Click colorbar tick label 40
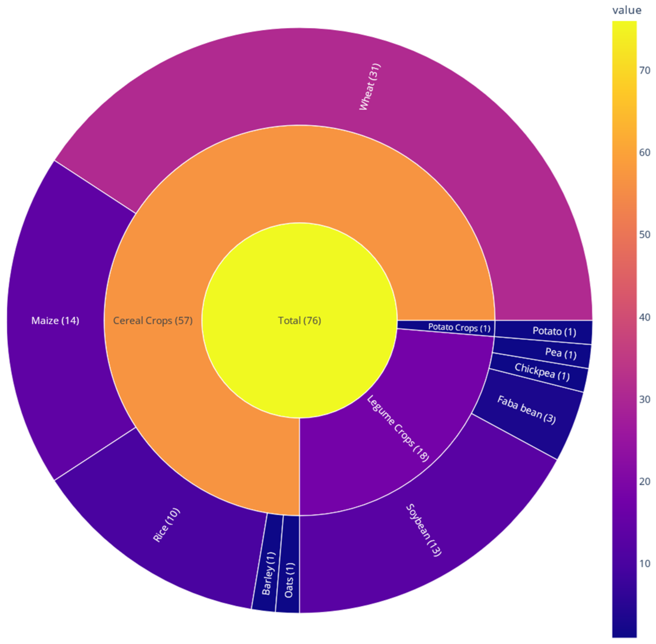 645,317
